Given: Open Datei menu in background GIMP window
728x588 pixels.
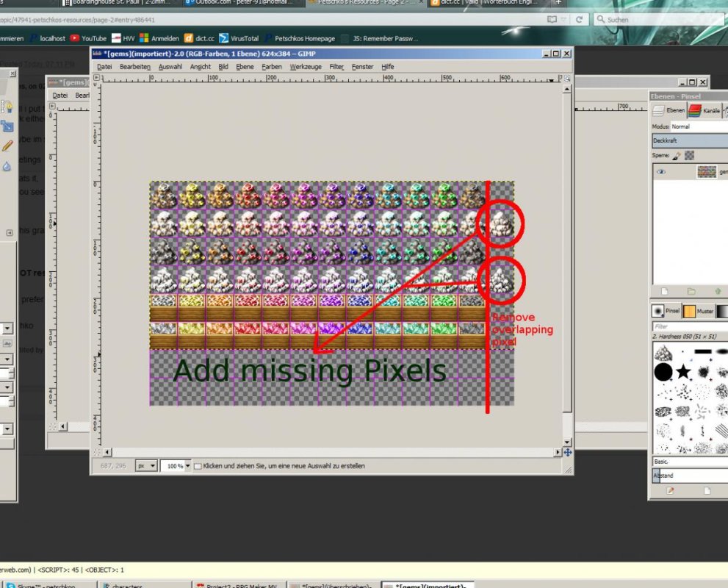Looking at the screenshot, I should [60, 96].
